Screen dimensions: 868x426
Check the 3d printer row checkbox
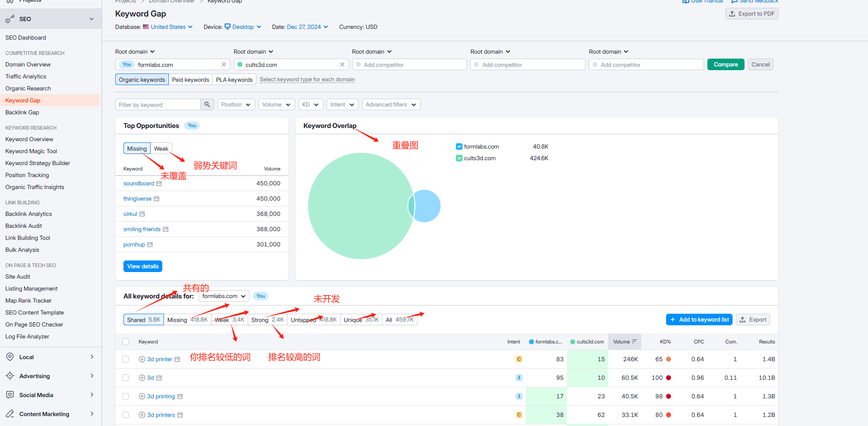[x=126, y=359]
